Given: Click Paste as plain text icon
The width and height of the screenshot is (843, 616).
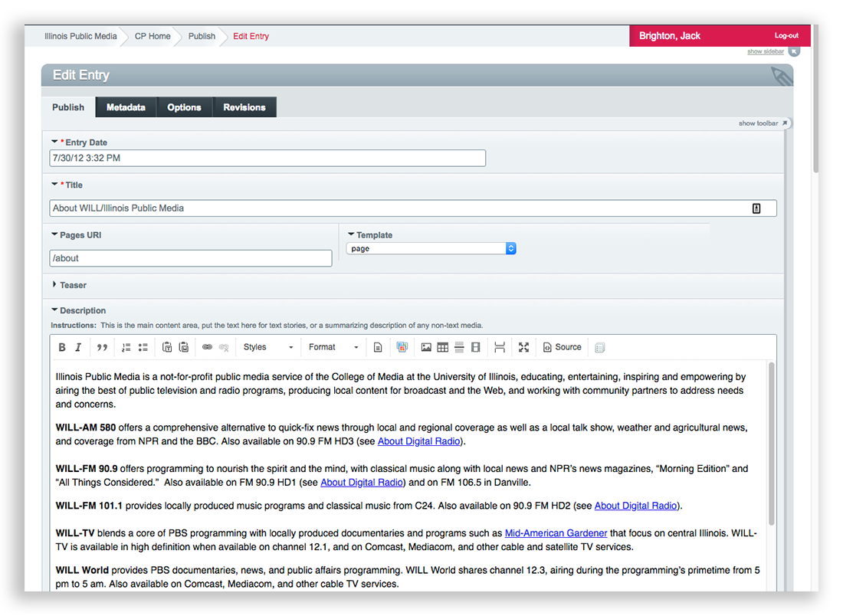Looking at the screenshot, I should [167, 347].
